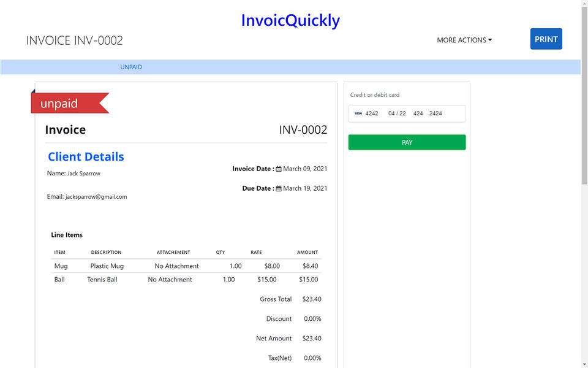
Task: Click No Attachment in the Mug row
Action: 176,266
